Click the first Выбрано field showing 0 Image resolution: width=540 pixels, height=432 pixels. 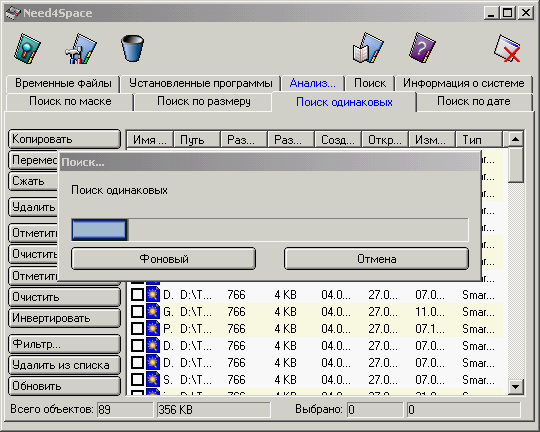[375, 410]
